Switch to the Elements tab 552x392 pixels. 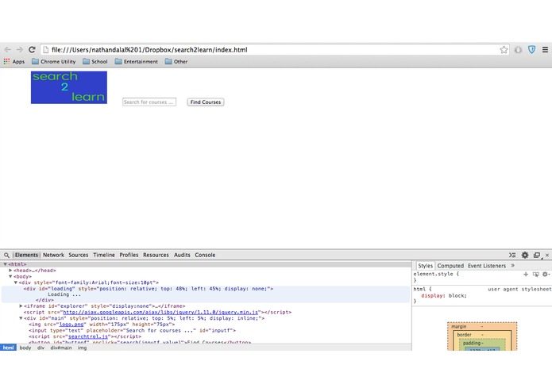pyautogui.click(x=26, y=255)
